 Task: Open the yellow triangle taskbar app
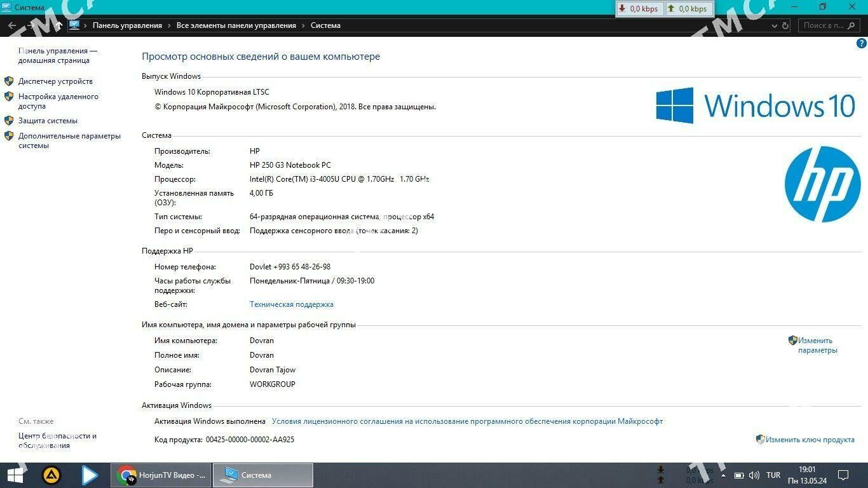point(51,475)
